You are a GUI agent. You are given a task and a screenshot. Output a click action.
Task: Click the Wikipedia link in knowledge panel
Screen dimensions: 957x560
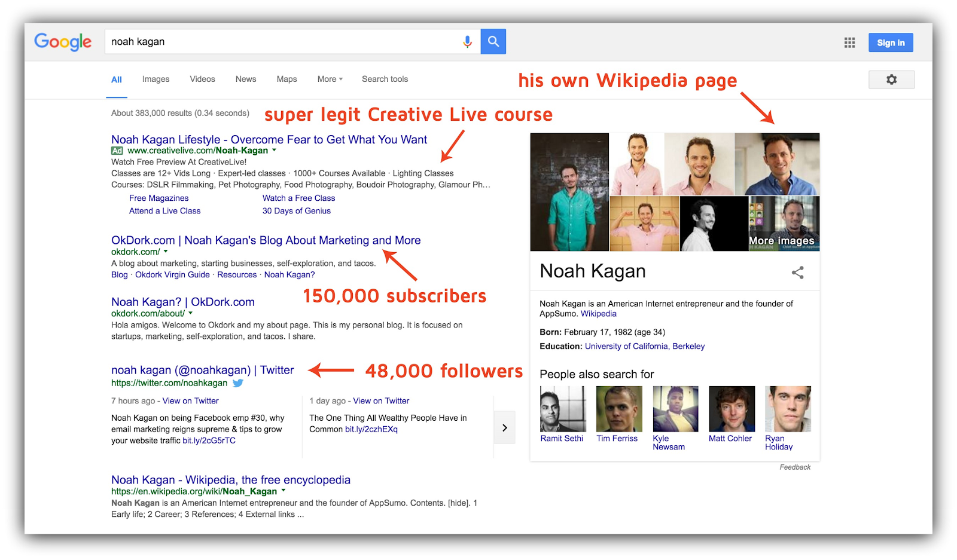598,314
